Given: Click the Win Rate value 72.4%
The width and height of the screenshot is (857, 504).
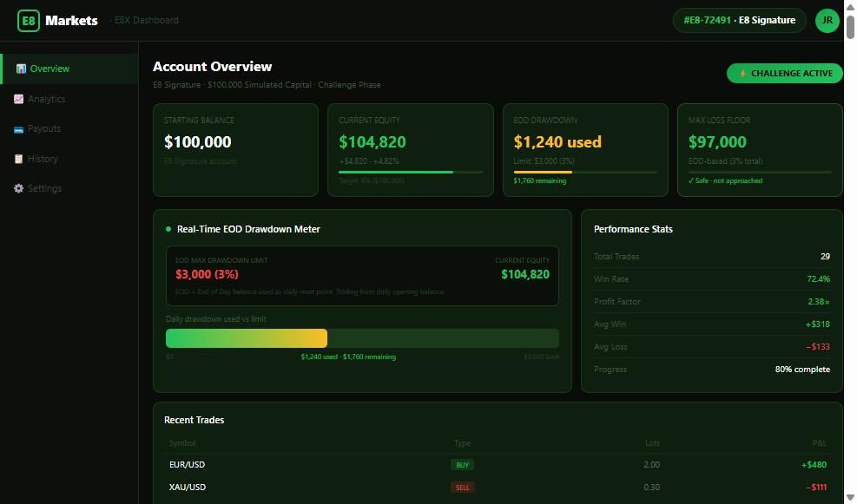Looking at the screenshot, I should (818, 279).
